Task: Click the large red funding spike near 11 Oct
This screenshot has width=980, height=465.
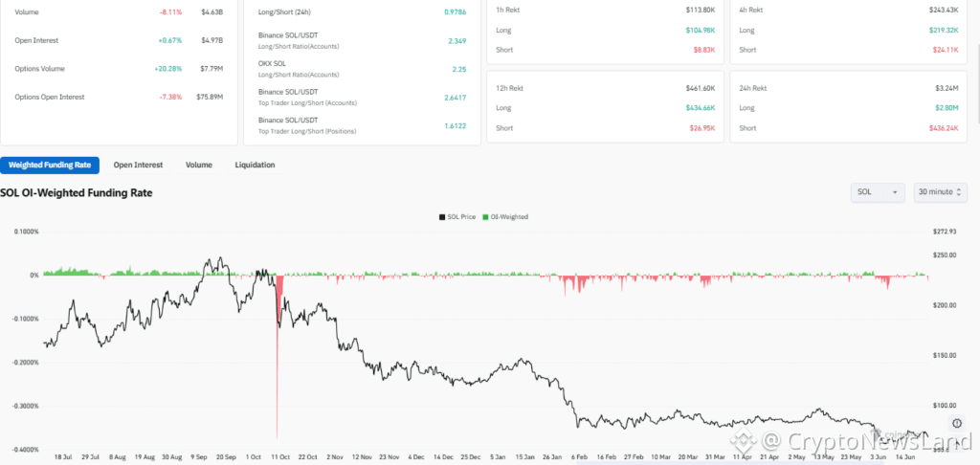Action: click(277, 356)
